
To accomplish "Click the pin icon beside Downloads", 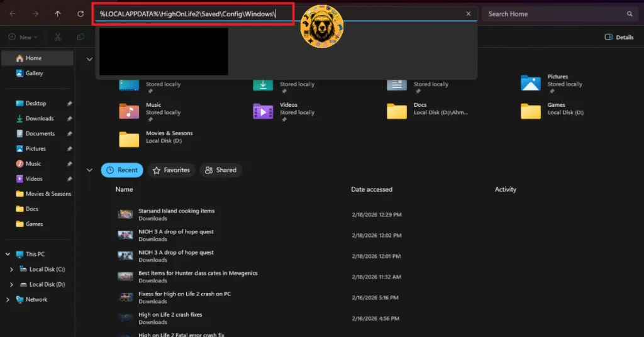I will [x=69, y=119].
